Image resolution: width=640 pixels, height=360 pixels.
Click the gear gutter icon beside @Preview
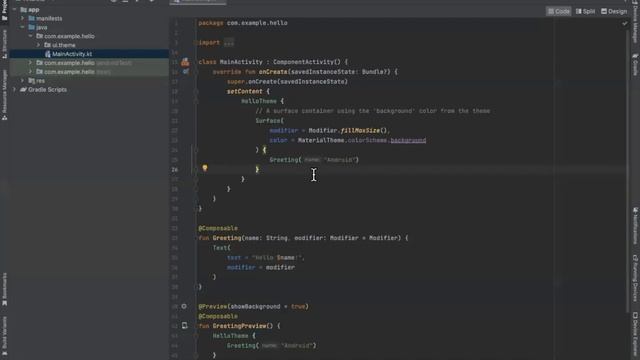pos(184,306)
